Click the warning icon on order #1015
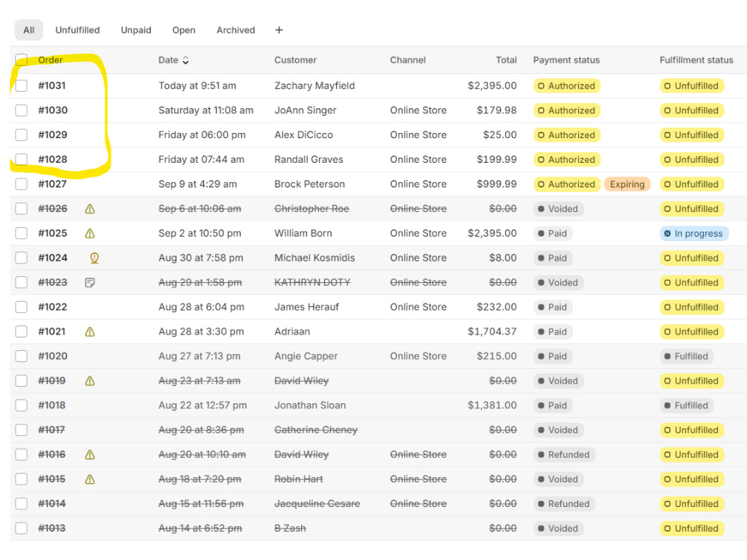Screen dimensions: 747x560 [90, 479]
